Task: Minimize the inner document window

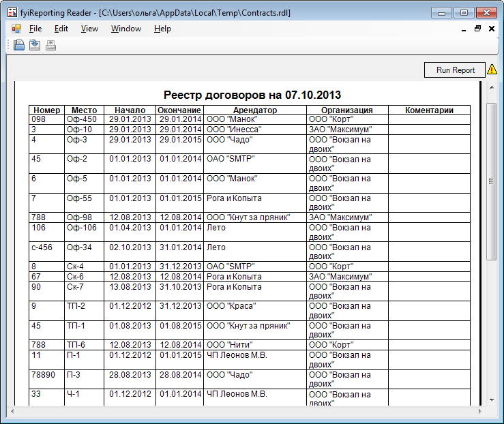Action: tap(464, 29)
